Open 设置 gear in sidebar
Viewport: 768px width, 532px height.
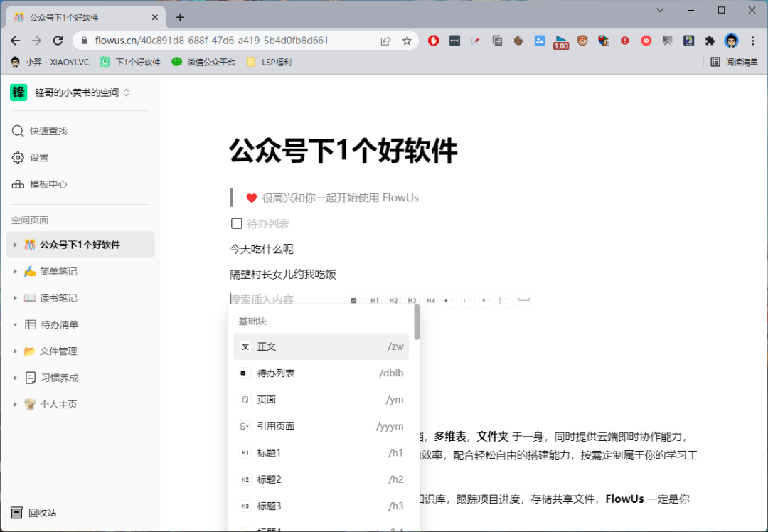18,158
